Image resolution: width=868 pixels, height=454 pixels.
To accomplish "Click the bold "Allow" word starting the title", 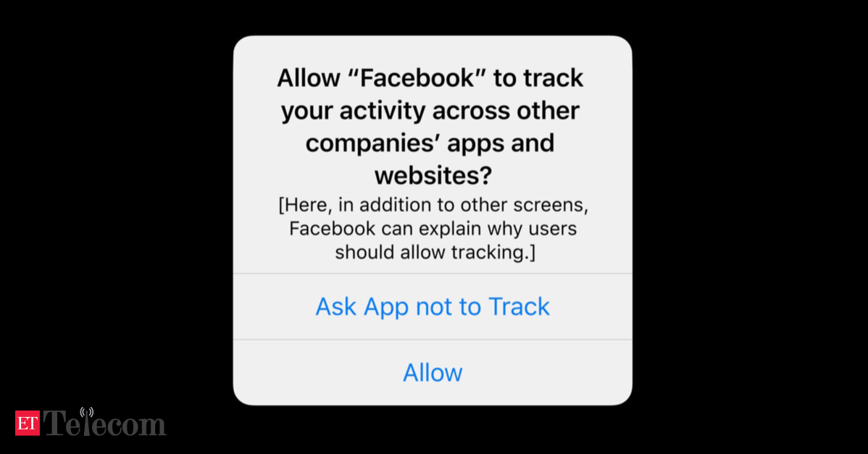I will pos(309,78).
